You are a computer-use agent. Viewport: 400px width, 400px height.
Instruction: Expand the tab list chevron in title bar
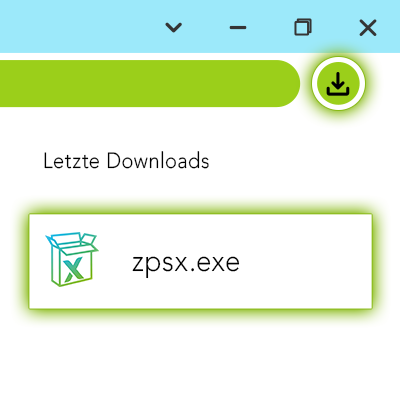[x=174, y=27]
